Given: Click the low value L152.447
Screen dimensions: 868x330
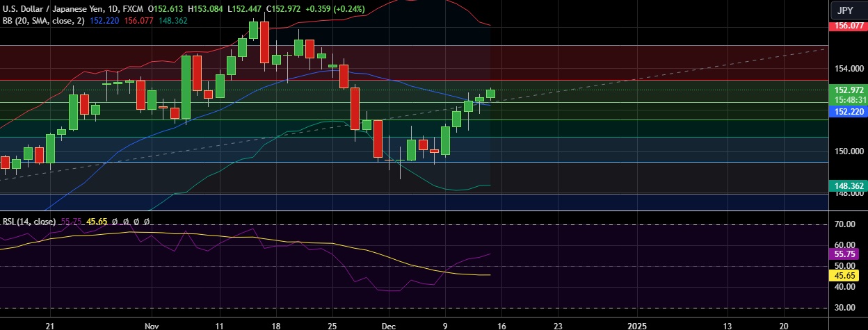Looking at the screenshot, I should coord(246,8).
